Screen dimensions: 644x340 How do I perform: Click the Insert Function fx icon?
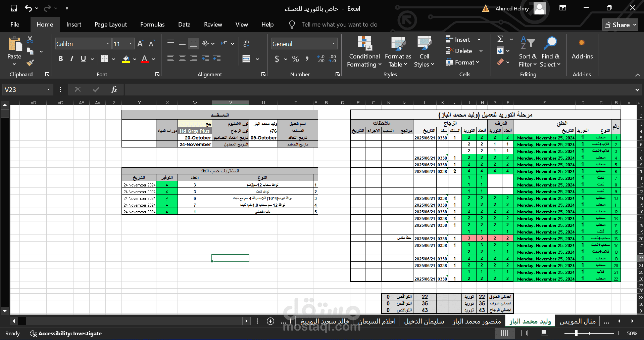pos(114,89)
